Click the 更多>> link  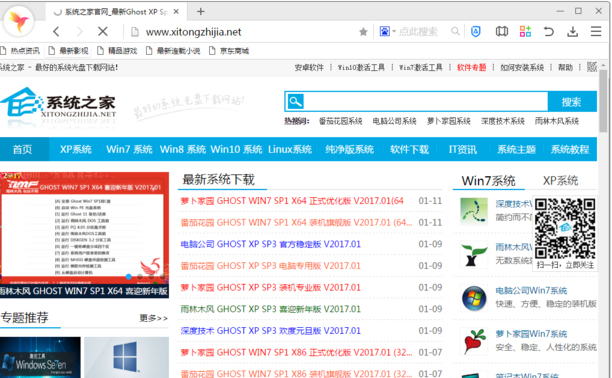[154, 318]
